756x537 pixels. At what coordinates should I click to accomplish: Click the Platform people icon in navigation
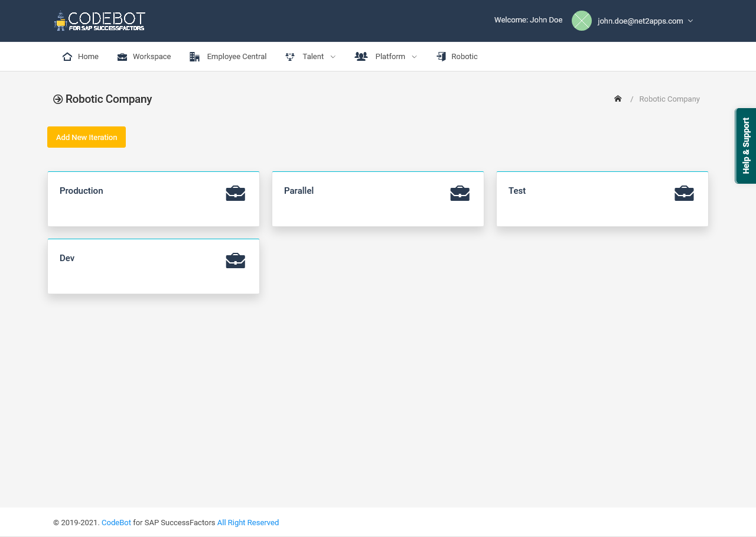(x=361, y=56)
